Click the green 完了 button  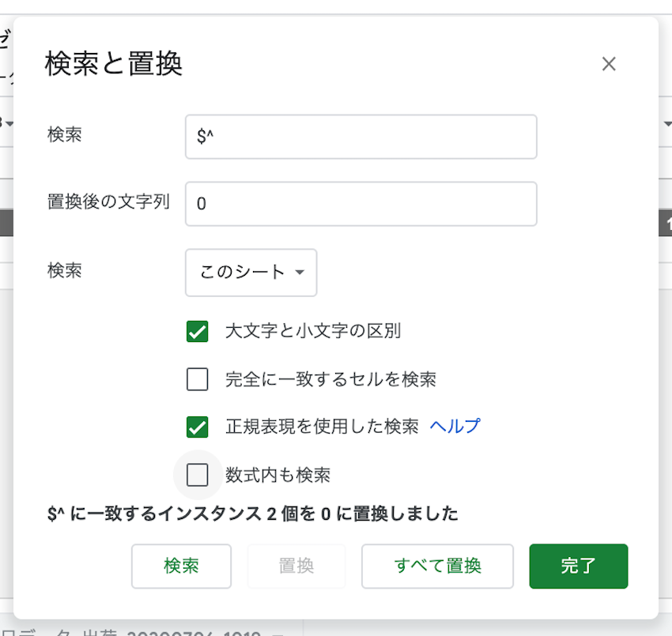578,566
